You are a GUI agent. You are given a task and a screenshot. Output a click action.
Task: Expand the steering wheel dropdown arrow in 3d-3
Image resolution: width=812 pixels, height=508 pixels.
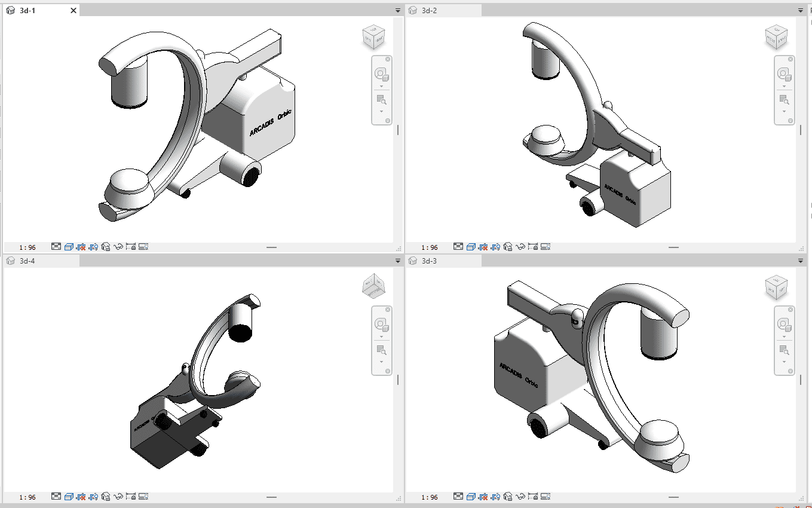784,336
